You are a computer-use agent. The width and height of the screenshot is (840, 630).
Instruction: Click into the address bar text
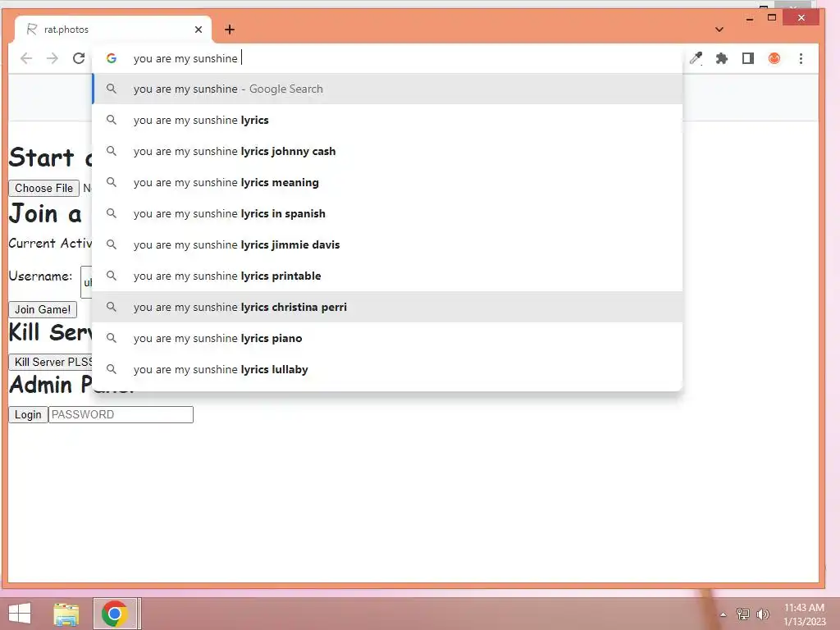(185, 58)
